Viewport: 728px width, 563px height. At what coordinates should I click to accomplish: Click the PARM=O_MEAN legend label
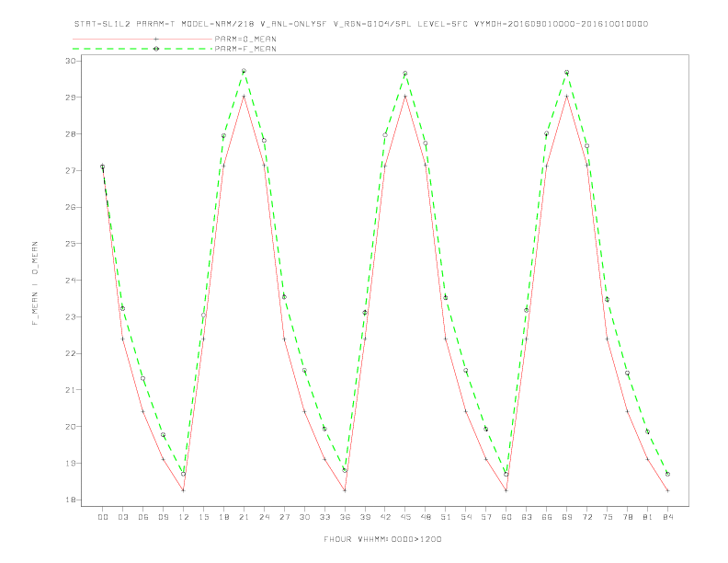(245, 39)
